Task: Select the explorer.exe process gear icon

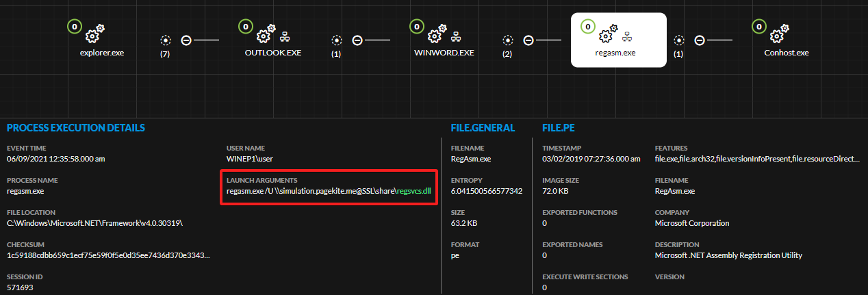Action: pyautogui.click(x=94, y=34)
